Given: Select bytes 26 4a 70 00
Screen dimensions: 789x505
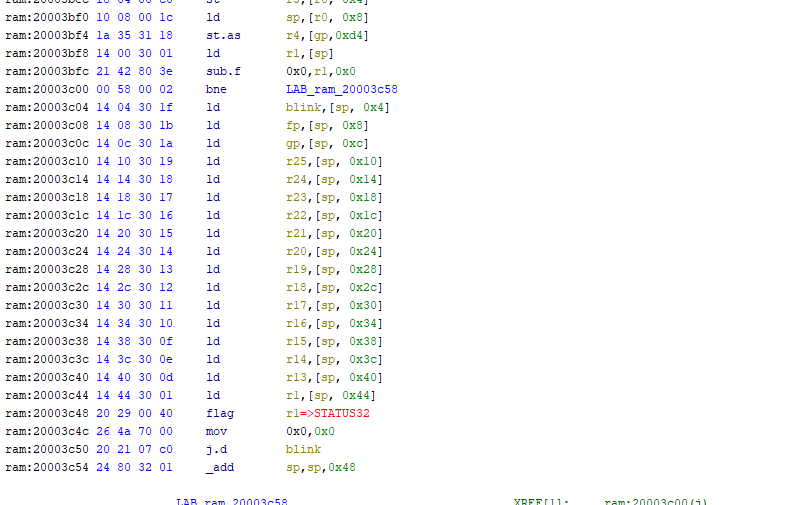Looking at the screenshot, I should [x=134, y=432].
